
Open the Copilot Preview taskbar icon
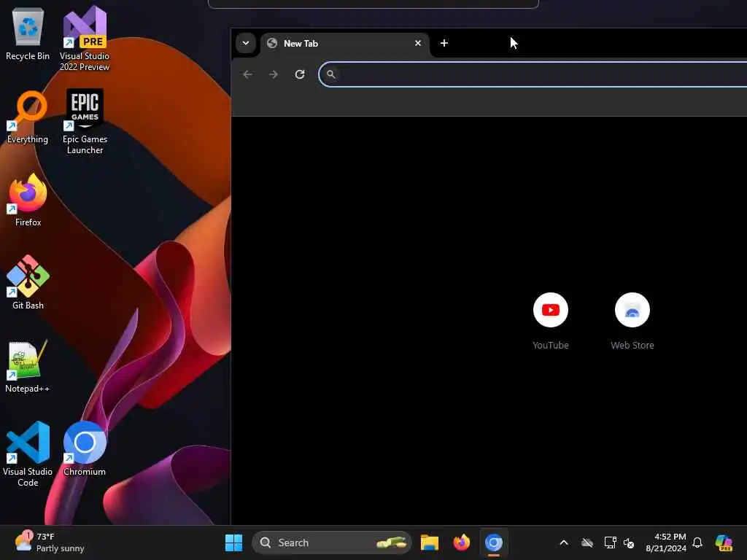coord(724,542)
